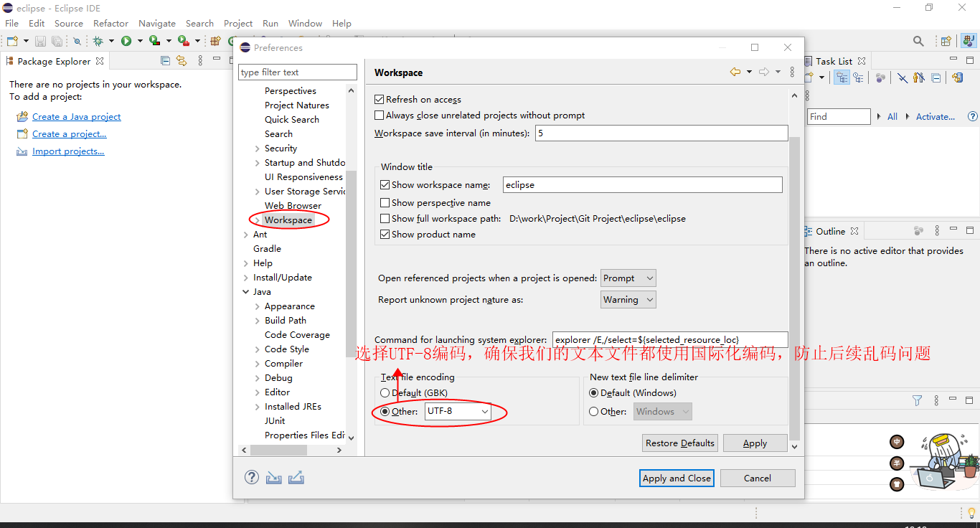Toggle Show workspace name checkbox

(385, 184)
